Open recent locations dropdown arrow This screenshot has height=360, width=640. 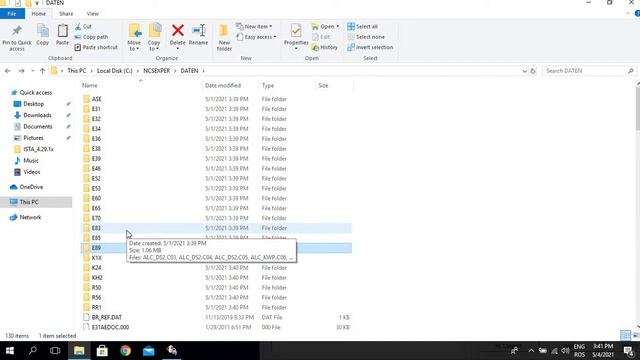click(x=33, y=71)
